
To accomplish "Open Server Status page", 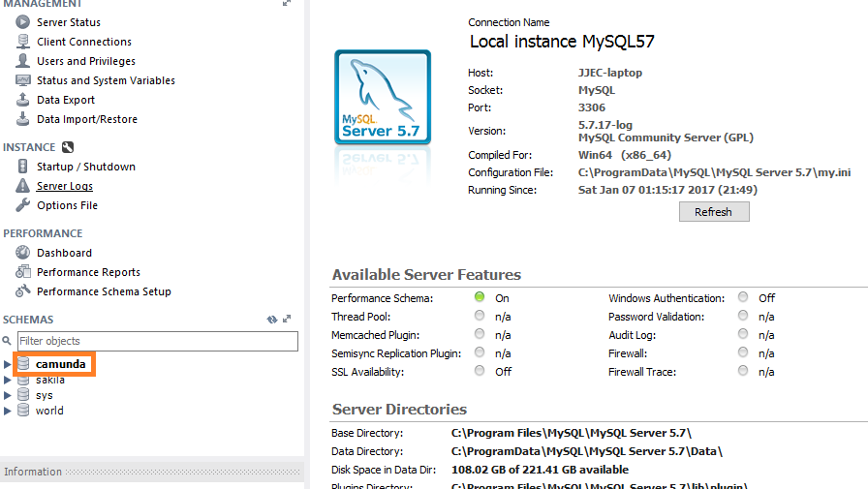I will (69, 22).
